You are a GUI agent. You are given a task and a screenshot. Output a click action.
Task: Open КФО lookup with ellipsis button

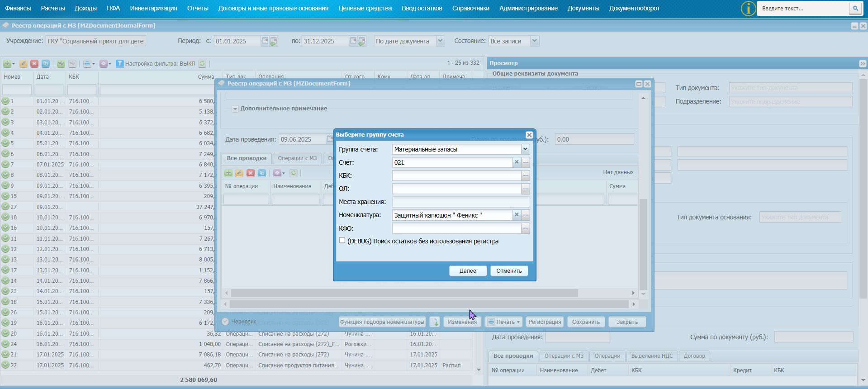(526, 228)
